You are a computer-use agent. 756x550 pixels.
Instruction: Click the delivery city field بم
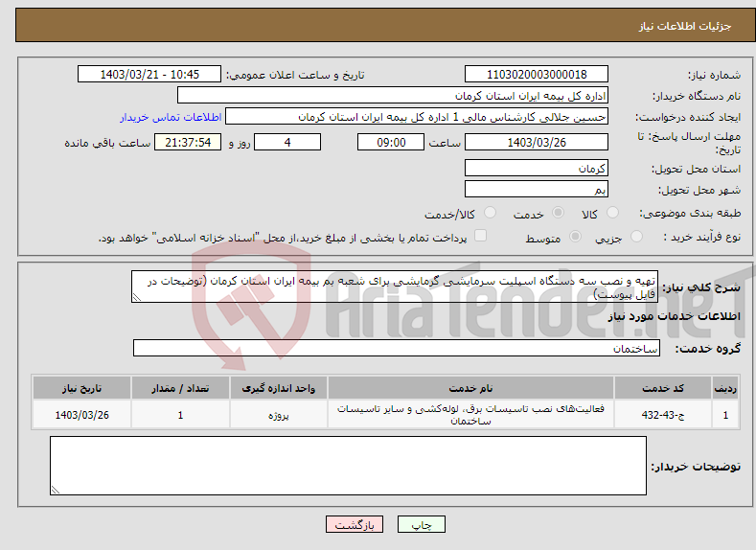537,189
